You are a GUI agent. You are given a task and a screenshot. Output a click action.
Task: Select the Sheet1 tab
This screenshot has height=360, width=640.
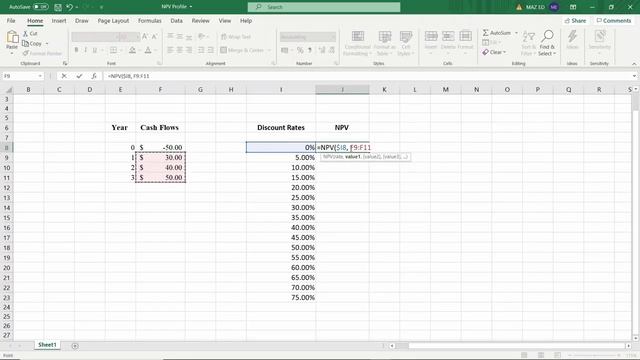point(47,345)
